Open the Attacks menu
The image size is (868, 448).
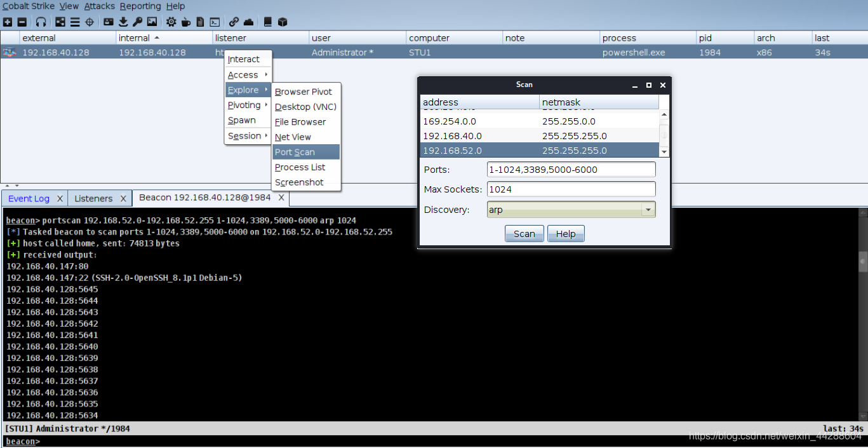tap(100, 6)
